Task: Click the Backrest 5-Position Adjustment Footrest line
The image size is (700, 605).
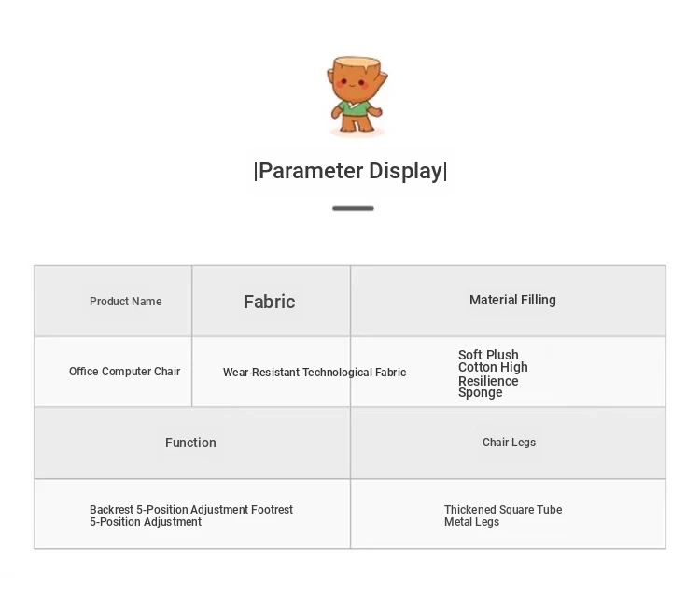Action: point(191,510)
